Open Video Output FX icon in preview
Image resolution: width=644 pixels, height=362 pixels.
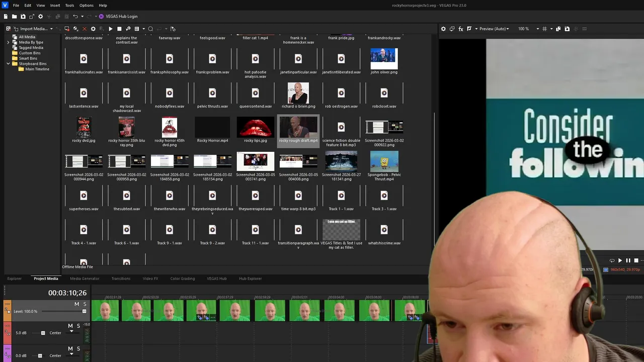click(460, 29)
